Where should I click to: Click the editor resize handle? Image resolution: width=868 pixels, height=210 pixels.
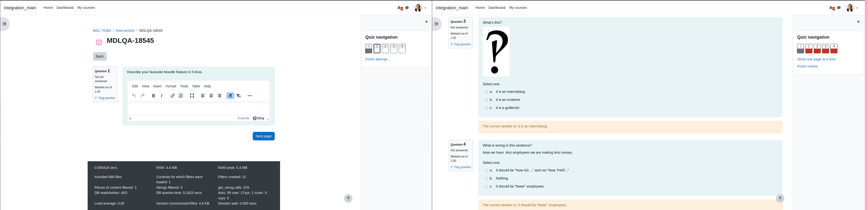tap(268, 119)
